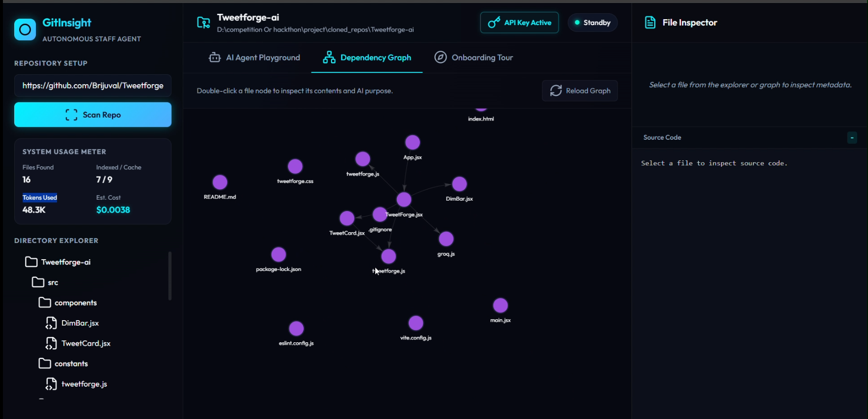Select the package-lock.json graph node
Screen dimensions: 868x419
pyautogui.click(x=279, y=254)
